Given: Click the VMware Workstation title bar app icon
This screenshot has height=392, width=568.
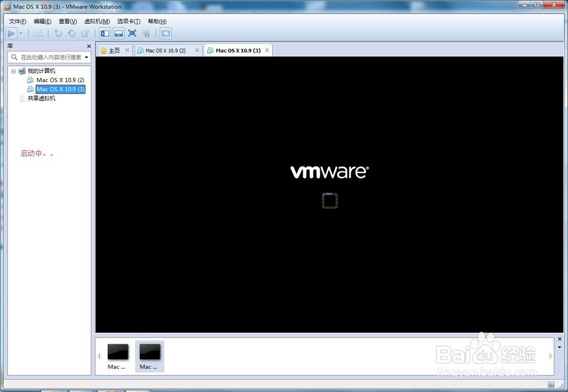Looking at the screenshot, I should pos(7,6).
